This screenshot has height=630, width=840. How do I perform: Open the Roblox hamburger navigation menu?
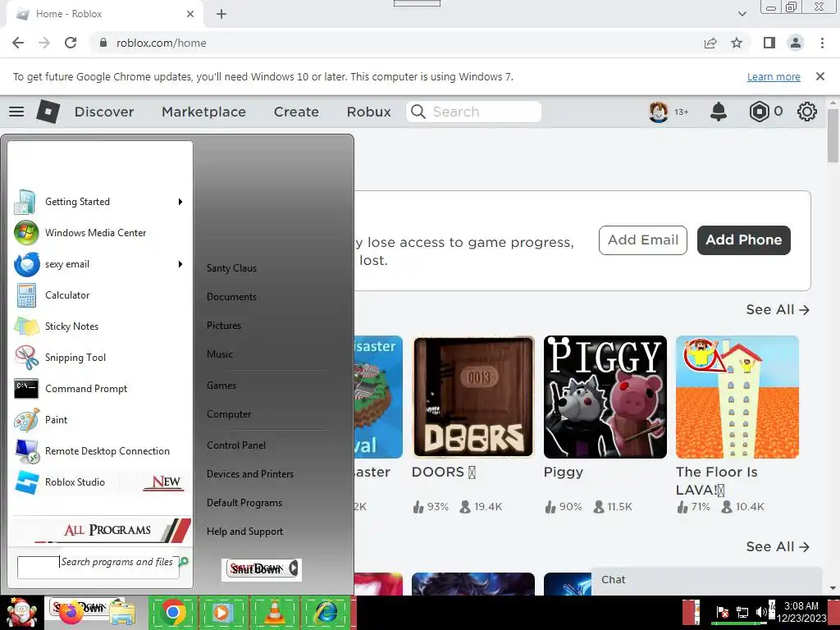click(x=16, y=112)
